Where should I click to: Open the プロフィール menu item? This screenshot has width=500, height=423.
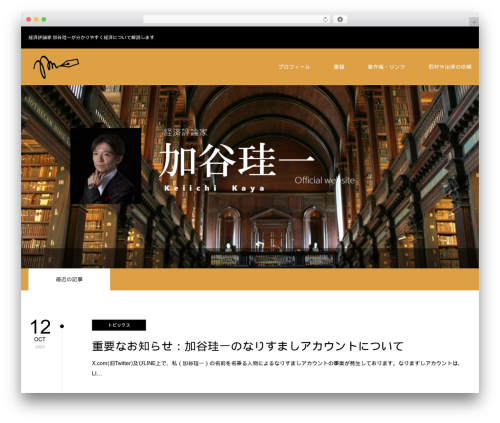click(294, 67)
